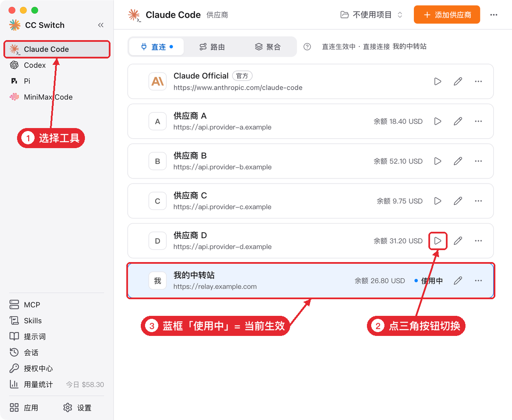This screenshot has height=420, width=512.
Task: Edit the Claude Official provider
Action: [x=458, y=82]
